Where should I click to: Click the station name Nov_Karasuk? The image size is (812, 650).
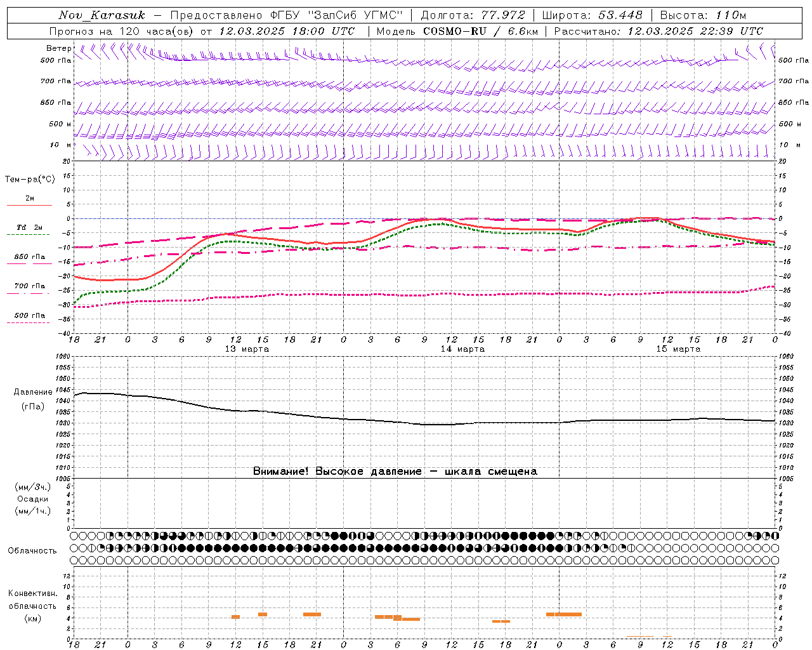tap(101, 15)
